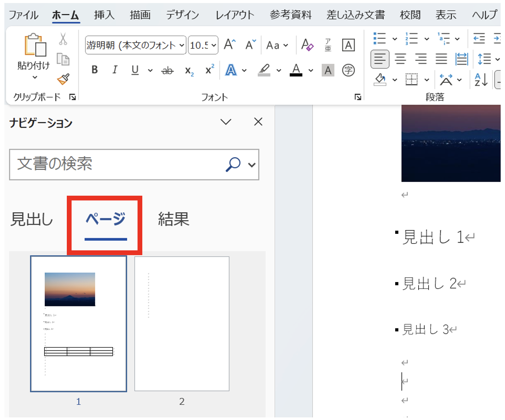Open the Paste options dropdown arrow
Screen dimensions: 505x420
click(35, 78)
